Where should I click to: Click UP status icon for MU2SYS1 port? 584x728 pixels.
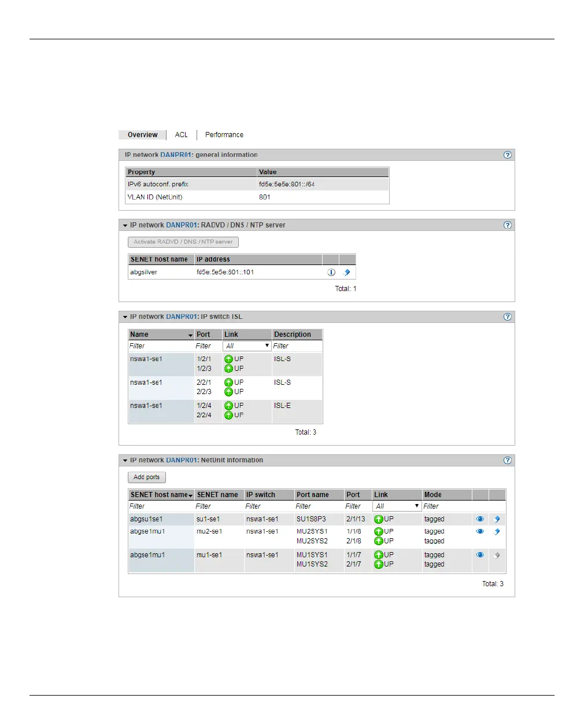coord(379,531)
